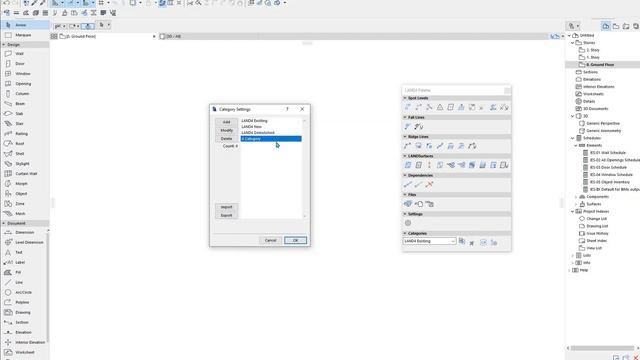The height and width of the screenshot is (360, 640).
Task: Collapse the Spot Levels section
Action: click(405, 98)
